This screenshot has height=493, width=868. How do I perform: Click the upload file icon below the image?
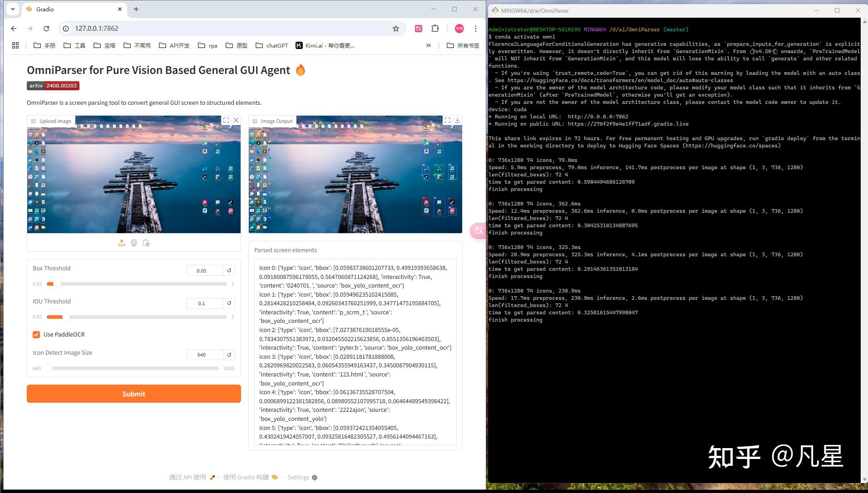coord(122,243)
